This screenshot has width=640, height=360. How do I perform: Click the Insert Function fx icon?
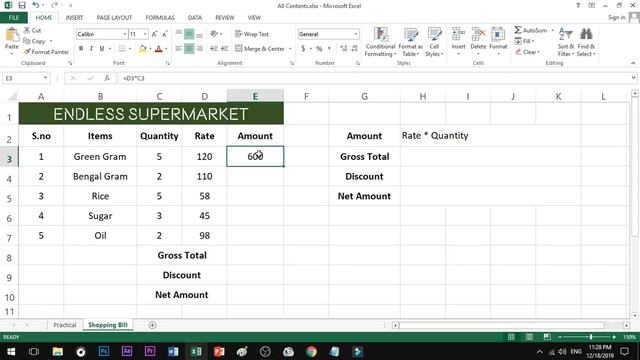(x=107, y=78)
